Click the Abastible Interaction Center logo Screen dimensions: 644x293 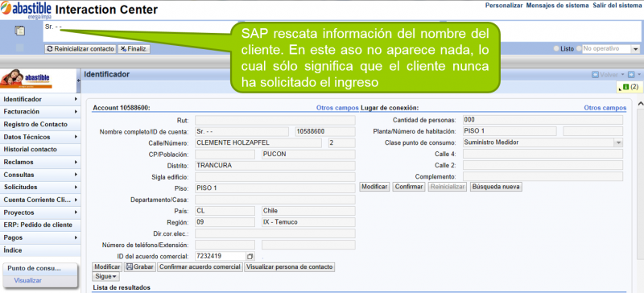(26, 10)
